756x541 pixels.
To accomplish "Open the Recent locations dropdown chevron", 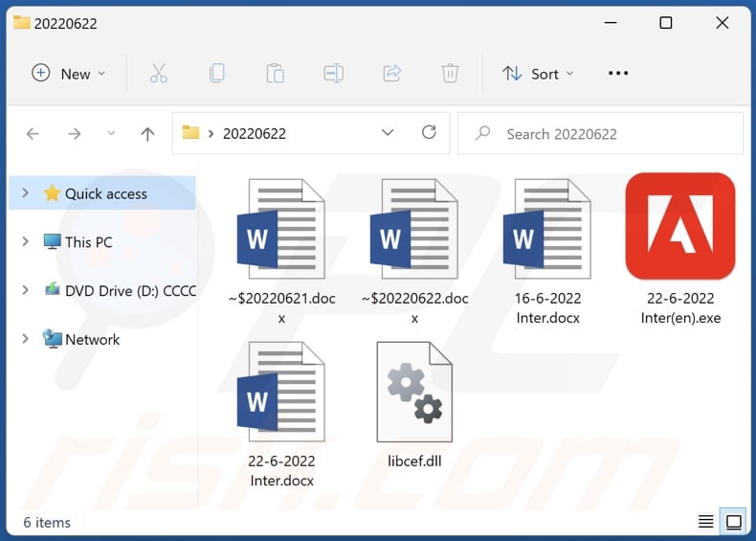I will click(111, 133).
